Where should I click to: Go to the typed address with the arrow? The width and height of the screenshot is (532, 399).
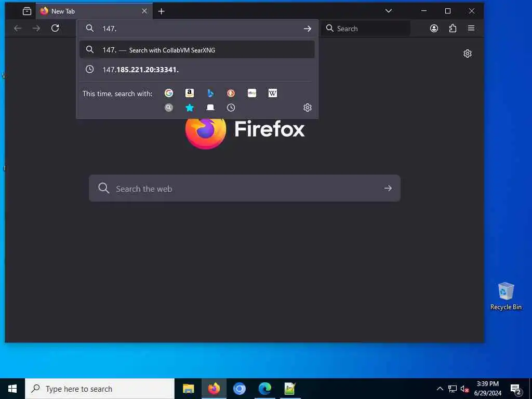coord(308,29)
